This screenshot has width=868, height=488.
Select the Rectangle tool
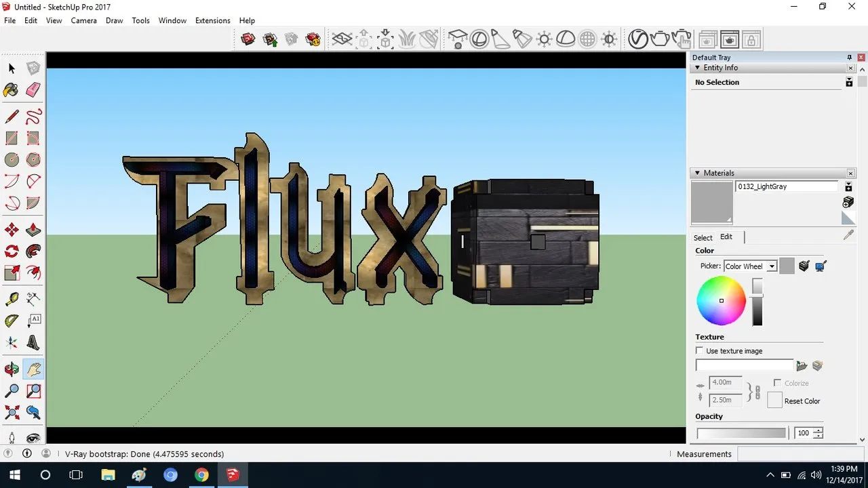[x=12, y=138]
